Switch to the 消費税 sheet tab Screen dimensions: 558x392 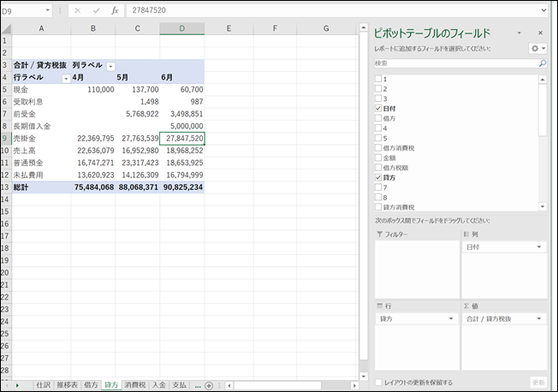[x=135, y=385]
